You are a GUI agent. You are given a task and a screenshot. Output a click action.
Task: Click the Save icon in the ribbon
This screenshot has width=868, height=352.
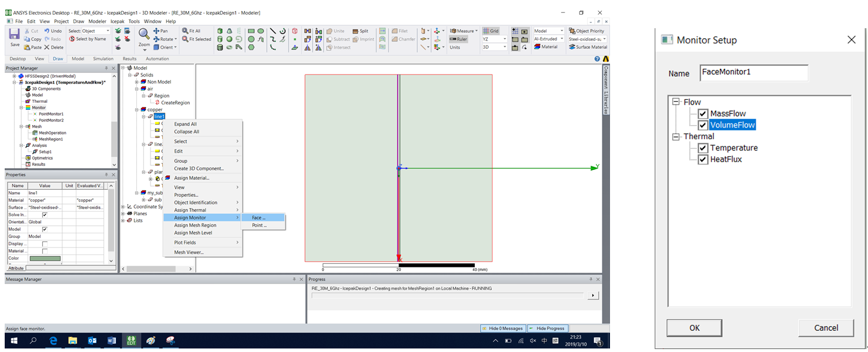[x=15, y=35]
